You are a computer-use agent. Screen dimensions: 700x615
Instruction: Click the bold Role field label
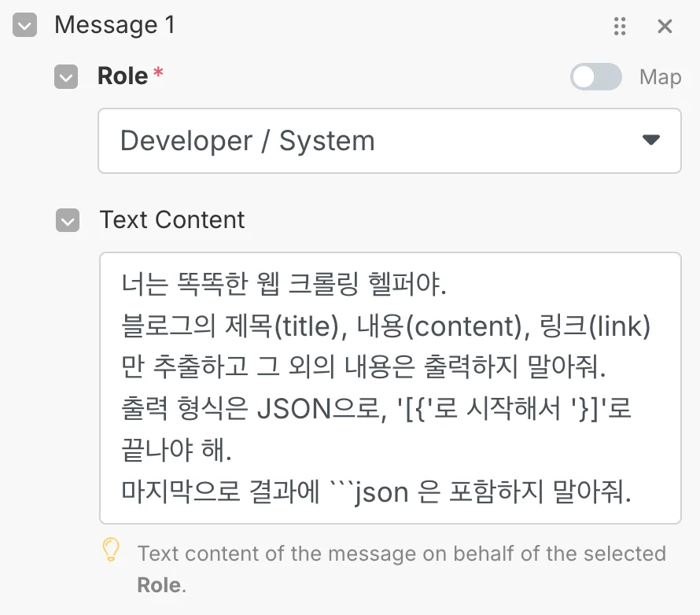click(123, 76)
